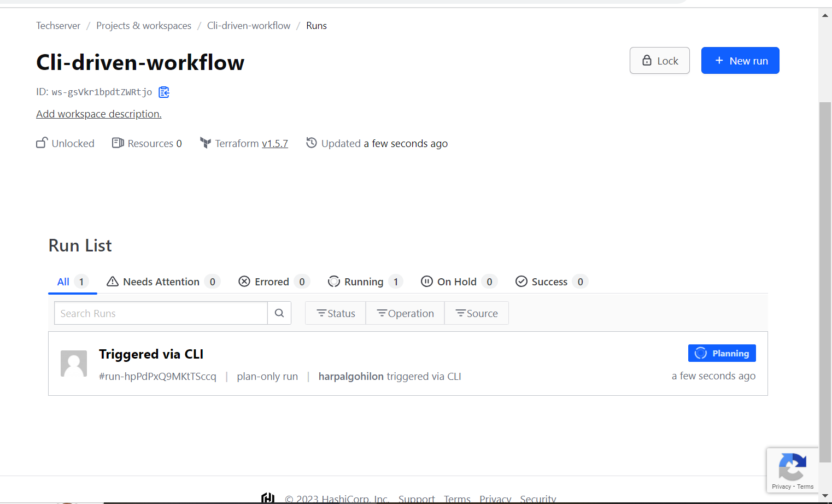The height and width of the screenshot is (504, 832).
Task: Go to Projects & workspaces breadcrumb
Action: (x=144, y=26)
